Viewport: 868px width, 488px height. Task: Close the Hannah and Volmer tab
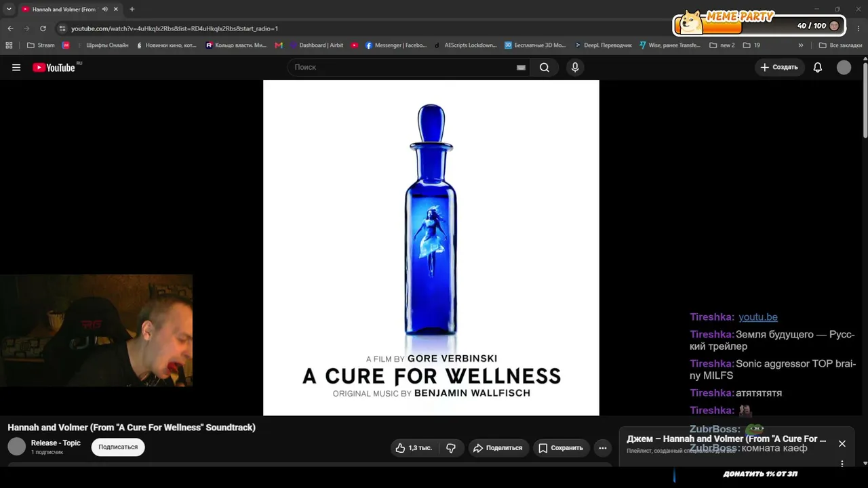point(115,9)
